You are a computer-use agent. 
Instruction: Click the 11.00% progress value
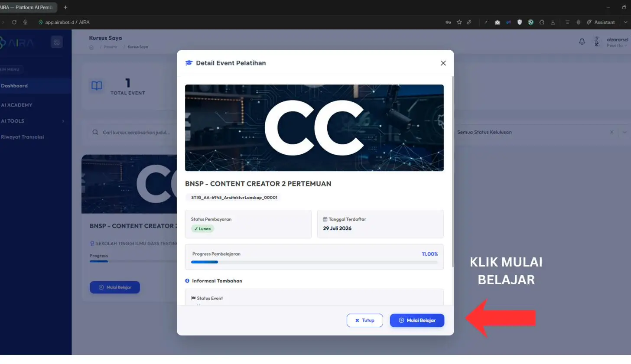tap(429, 254)
